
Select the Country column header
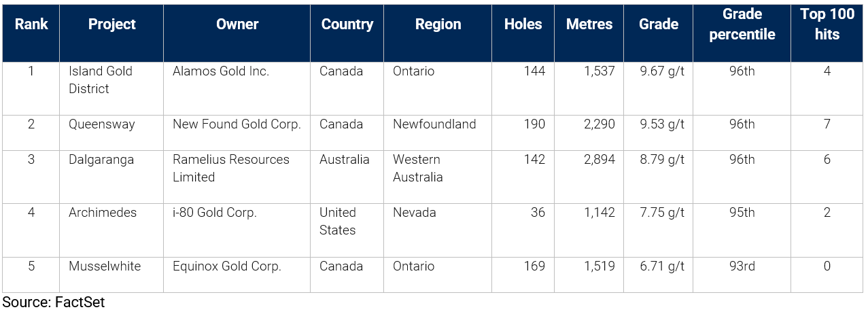(x=347, y=24)
